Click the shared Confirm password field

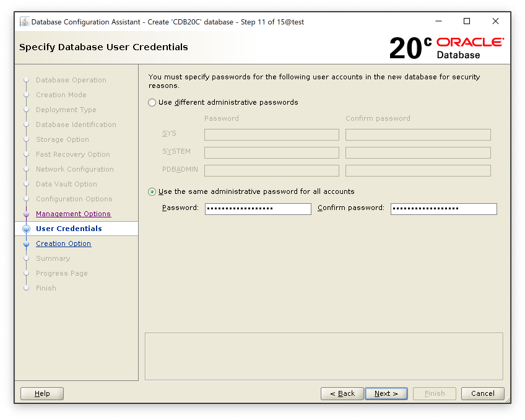444,209
